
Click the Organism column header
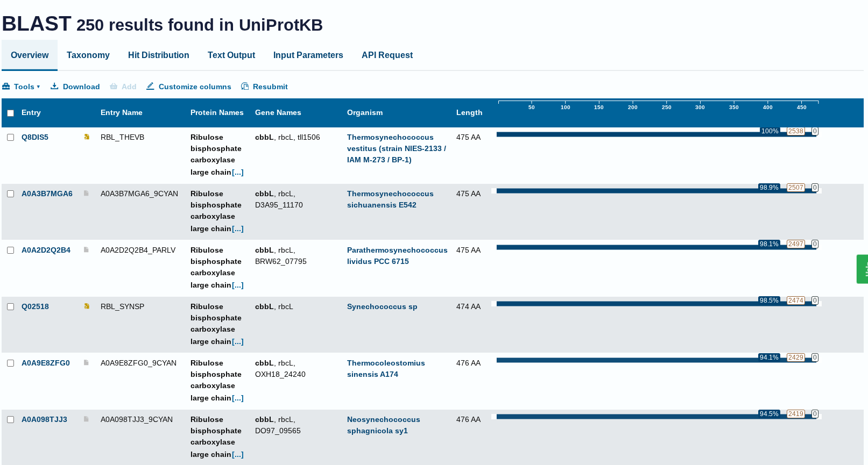[365, 112]
